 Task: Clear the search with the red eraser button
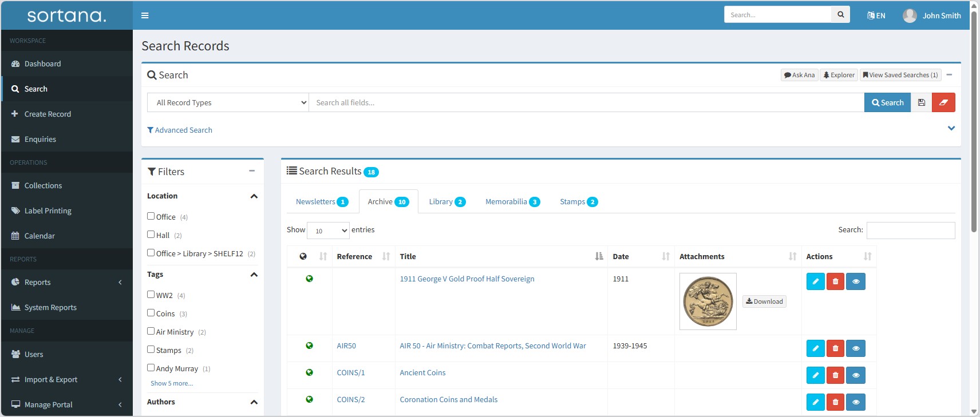tap(943, 103)
